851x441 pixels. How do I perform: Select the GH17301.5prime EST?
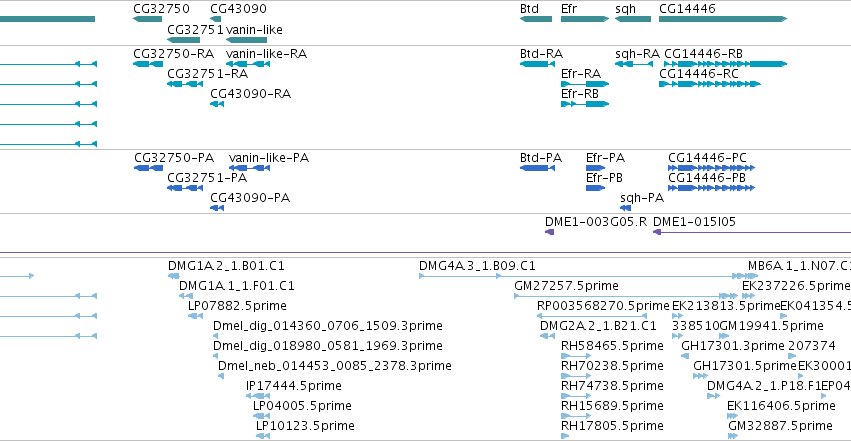[x=701, y=376]
